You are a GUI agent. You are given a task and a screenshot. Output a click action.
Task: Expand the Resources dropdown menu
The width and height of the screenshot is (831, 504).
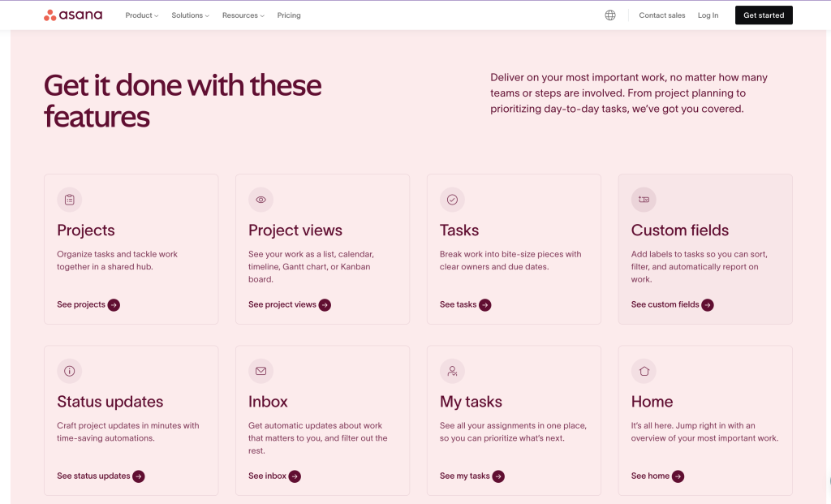click(x=243, y=15)
